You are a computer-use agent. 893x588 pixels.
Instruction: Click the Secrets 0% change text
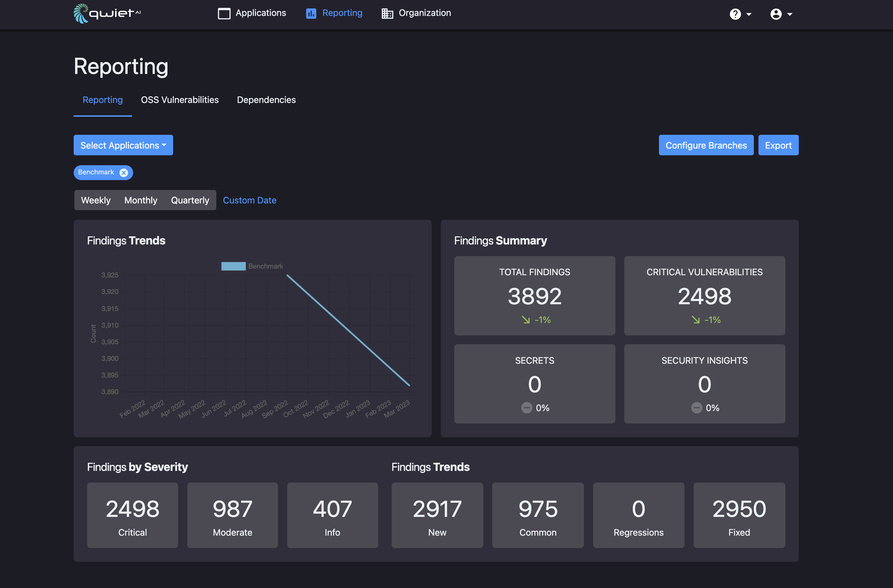pyautogui.click(x=542, y=408)
